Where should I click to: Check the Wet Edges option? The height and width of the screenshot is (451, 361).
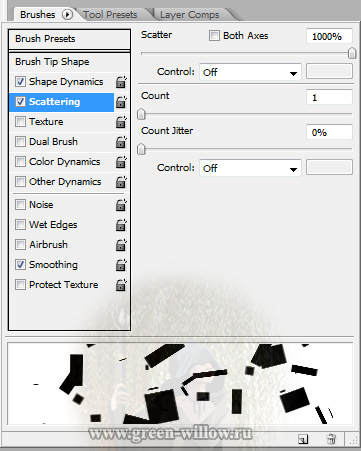[x=20, y=224]
